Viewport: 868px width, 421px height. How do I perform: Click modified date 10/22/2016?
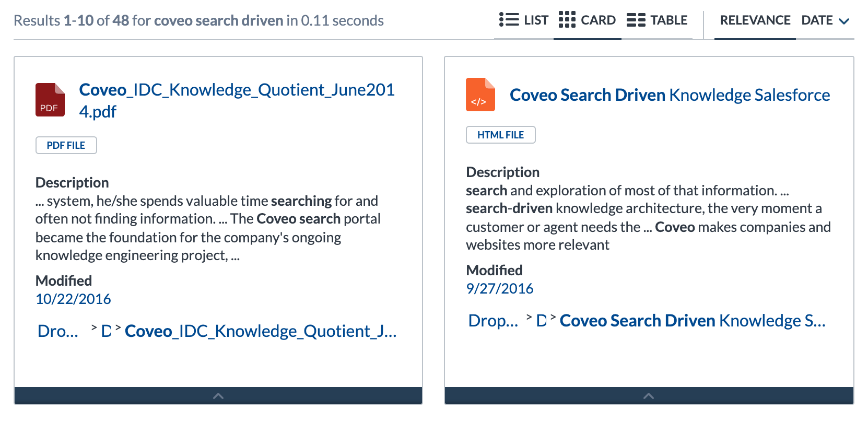(x=73, y=299)
